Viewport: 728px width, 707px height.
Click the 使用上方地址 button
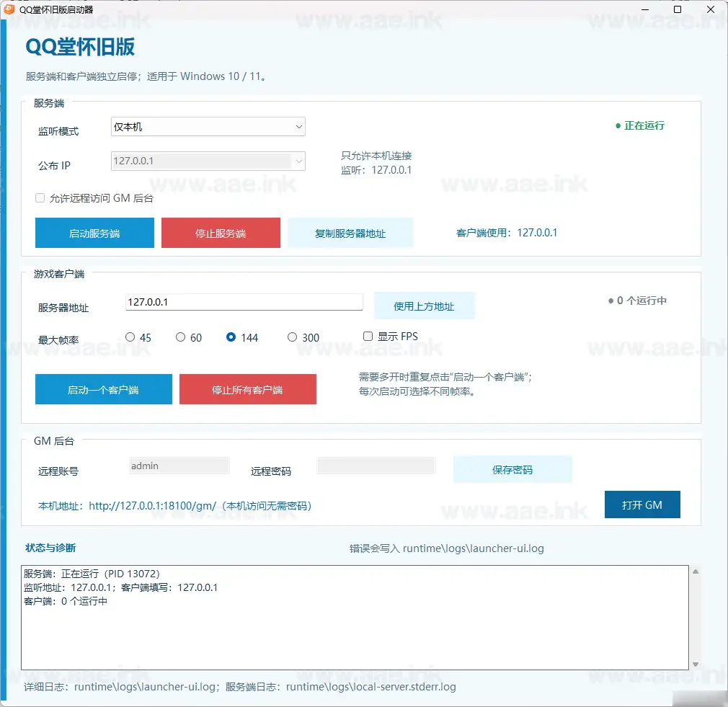point(425,306)
